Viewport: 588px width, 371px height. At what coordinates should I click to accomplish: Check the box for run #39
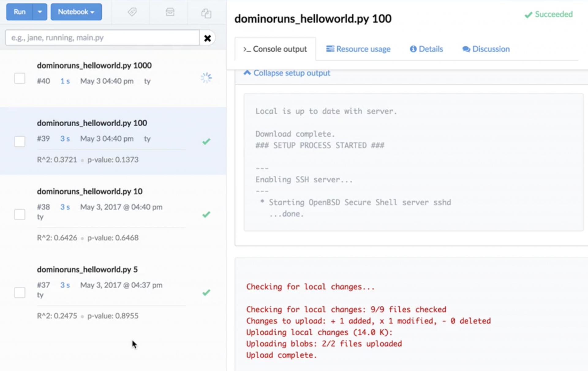(x=20, y=142)
